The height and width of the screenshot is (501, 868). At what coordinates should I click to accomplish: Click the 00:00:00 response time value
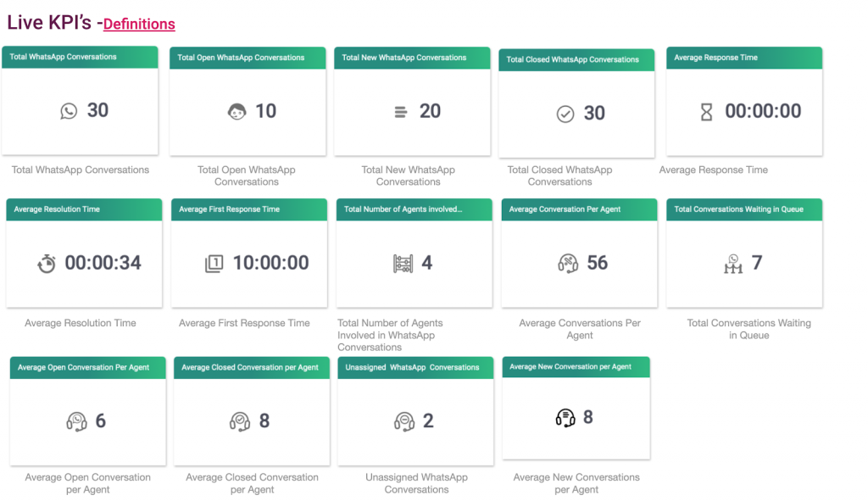pos(763,111)
